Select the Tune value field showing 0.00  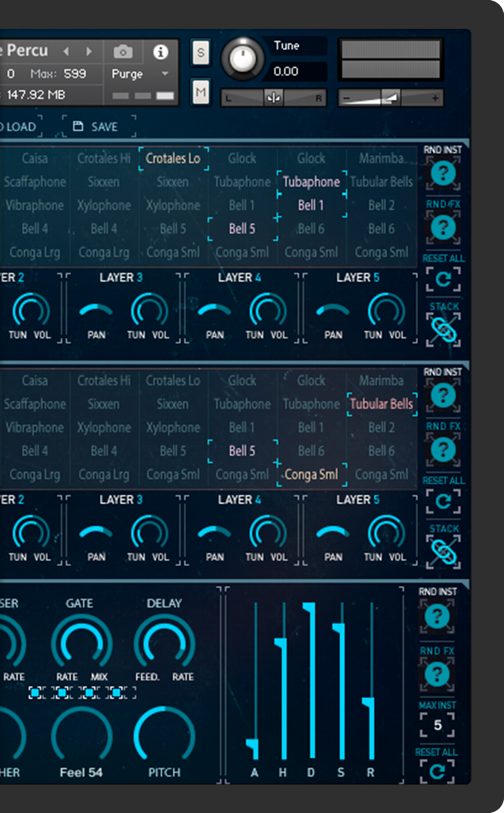point(294,71)
